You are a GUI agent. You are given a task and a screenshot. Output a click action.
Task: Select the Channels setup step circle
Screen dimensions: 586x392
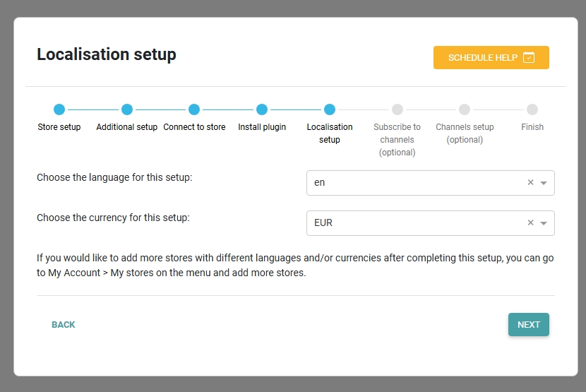tap(465, 109)
